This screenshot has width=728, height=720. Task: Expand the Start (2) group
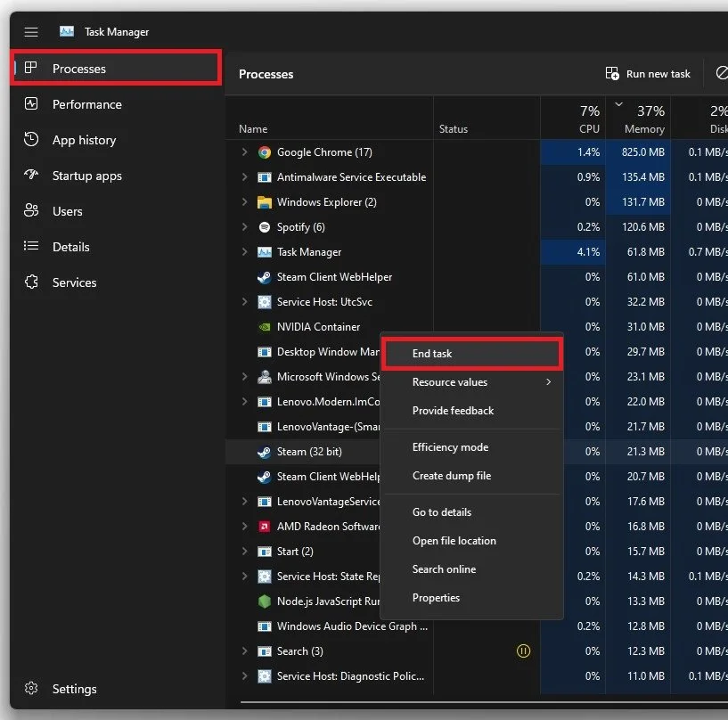tap(245, 551)
